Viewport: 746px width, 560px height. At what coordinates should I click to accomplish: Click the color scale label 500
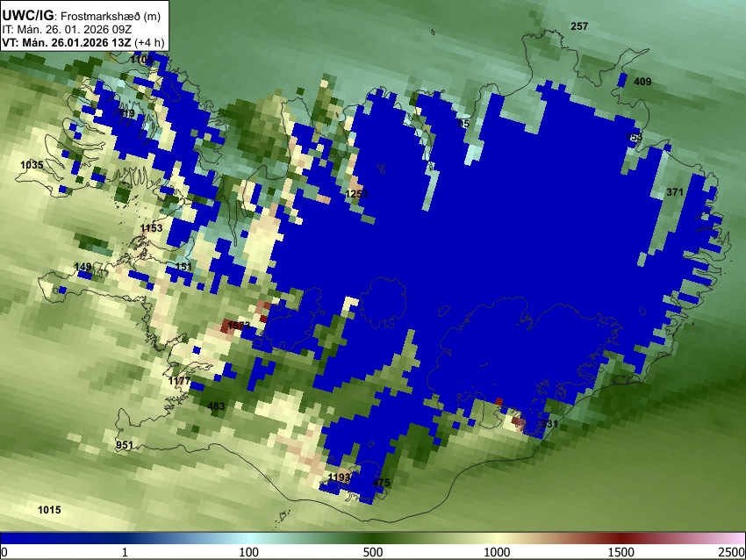tap(373, 552)
